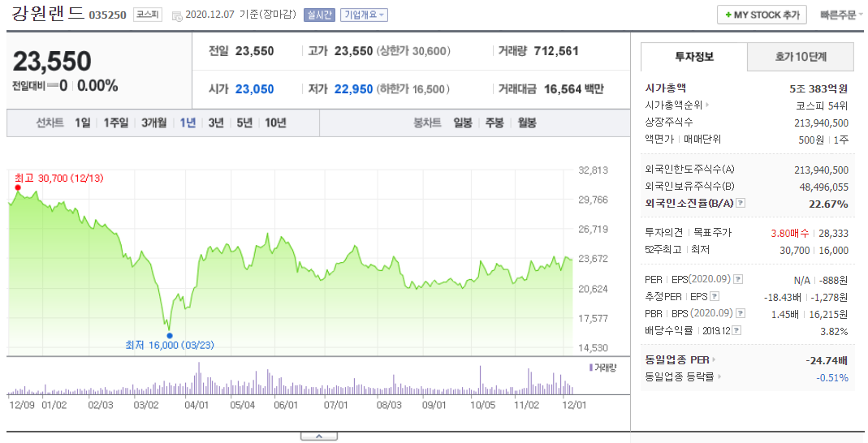Click the 거래량 legend in volume chart
Screen dimensions: 868x443
[602, 368]
